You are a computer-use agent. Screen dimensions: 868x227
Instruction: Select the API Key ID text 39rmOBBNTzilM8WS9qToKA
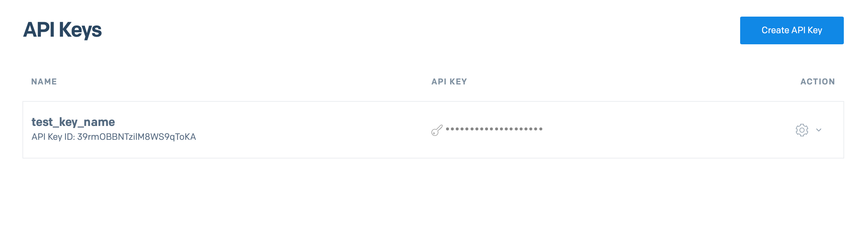pos(114,137)
